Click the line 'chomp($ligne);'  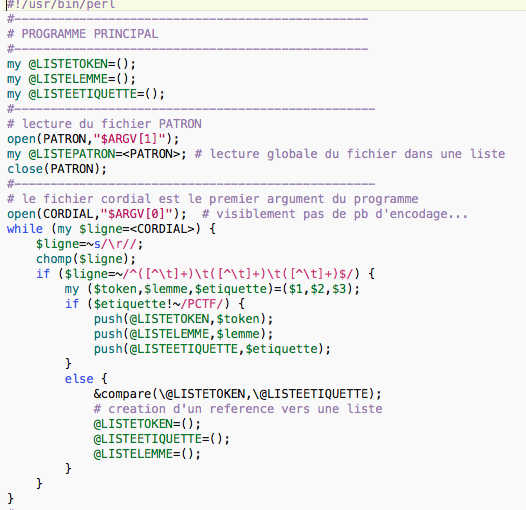coord(86,259)
